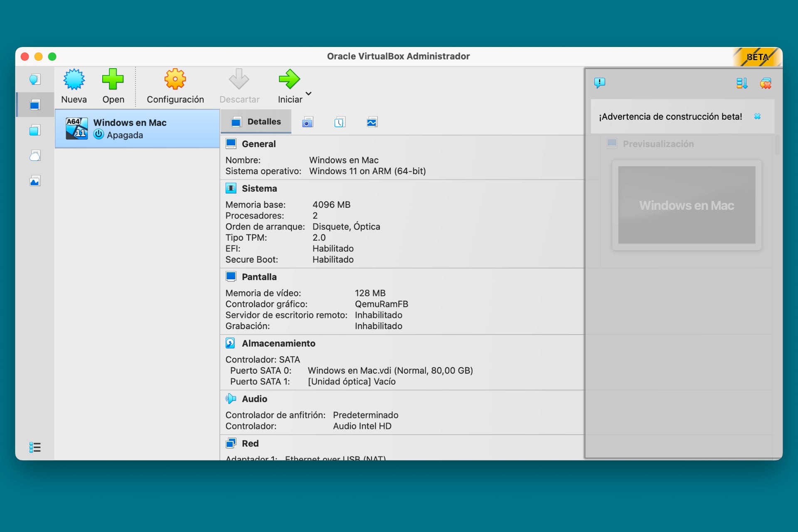Select the Windows en Mac machine
This screenshot has height=532, width=798.
click(137, 128)
